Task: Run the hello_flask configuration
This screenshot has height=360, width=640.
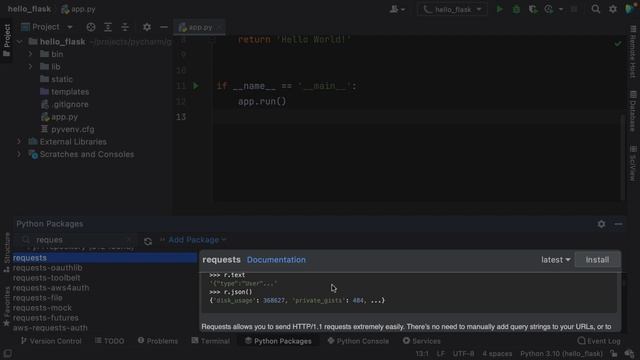Action: [499, 9]
